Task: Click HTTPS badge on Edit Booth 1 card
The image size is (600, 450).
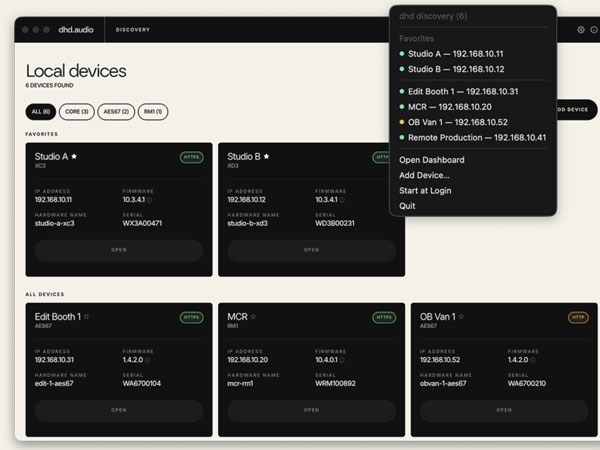Action: [x=191, y=317]
